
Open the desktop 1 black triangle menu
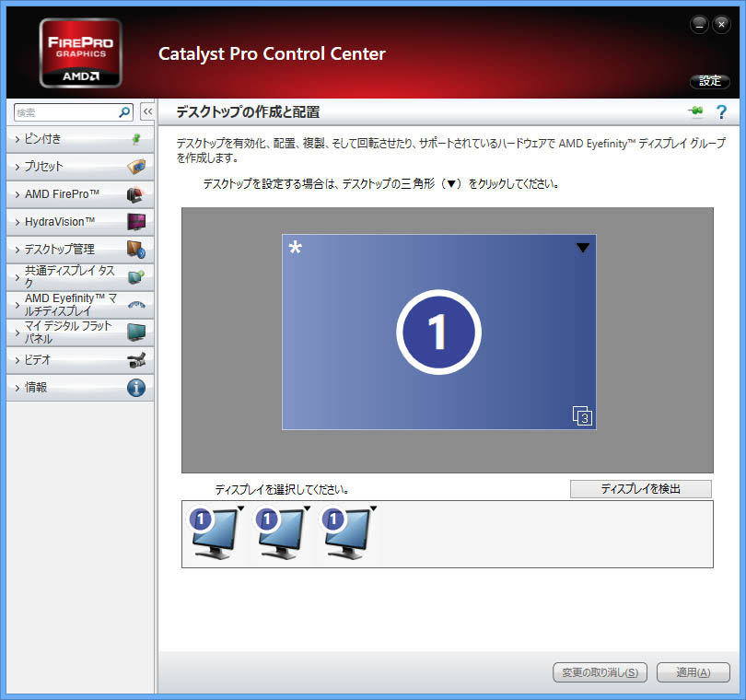coord(583,248)
